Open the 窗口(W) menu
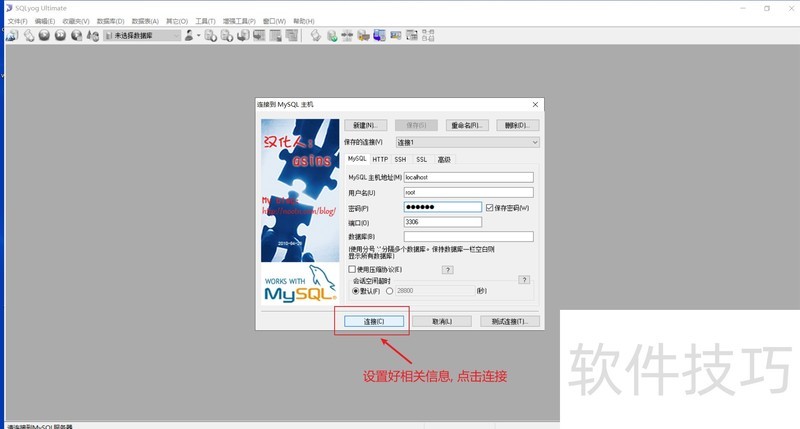 coord(274,21)
